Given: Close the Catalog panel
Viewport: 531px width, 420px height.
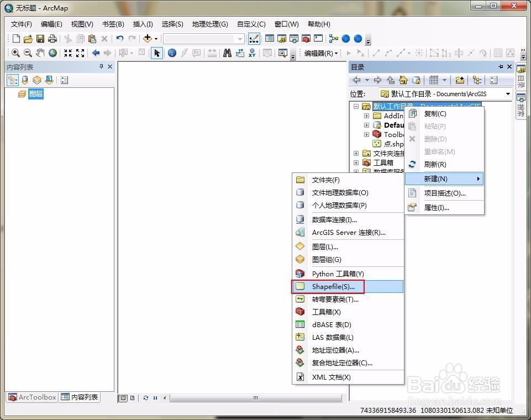Looking at the screenshot, I should pos(509,67).
